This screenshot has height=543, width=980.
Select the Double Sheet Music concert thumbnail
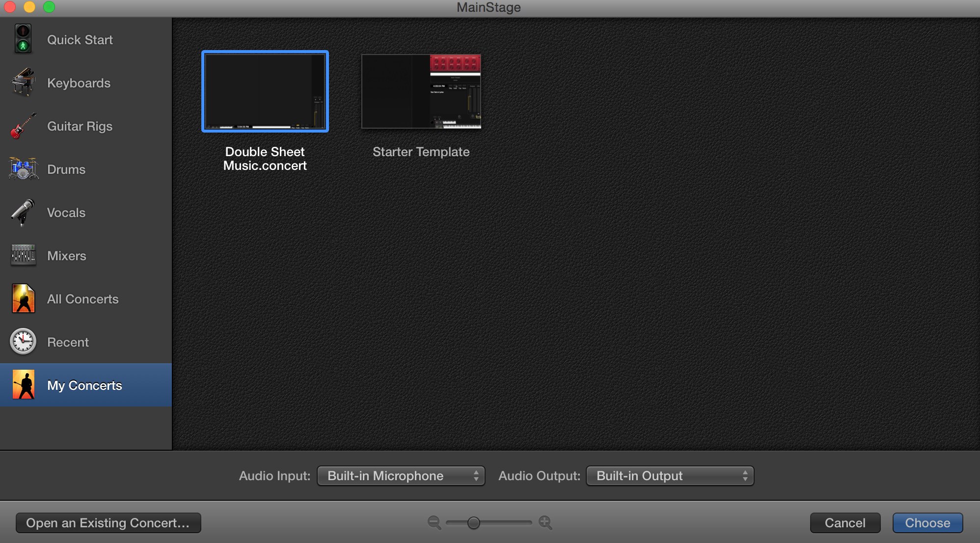click(265, 91)
